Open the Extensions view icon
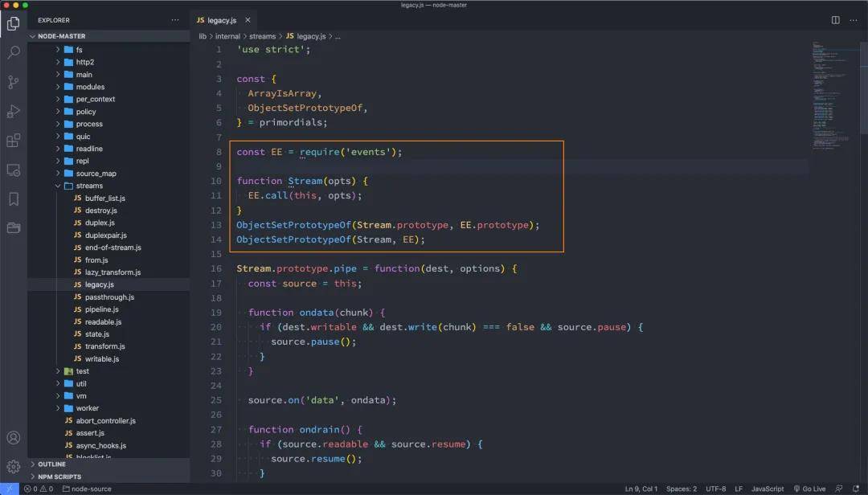This screenshot has height=495, width=868. (14, 141)
